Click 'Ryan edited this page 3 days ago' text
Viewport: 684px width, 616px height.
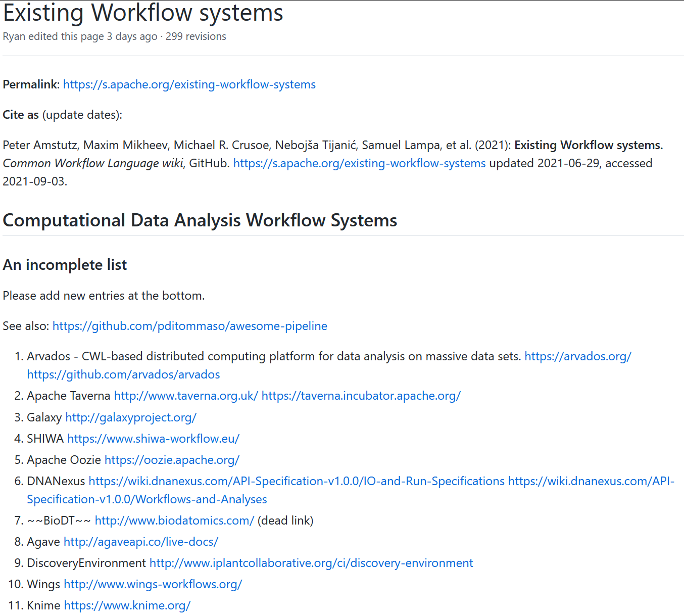pos(80,36)
